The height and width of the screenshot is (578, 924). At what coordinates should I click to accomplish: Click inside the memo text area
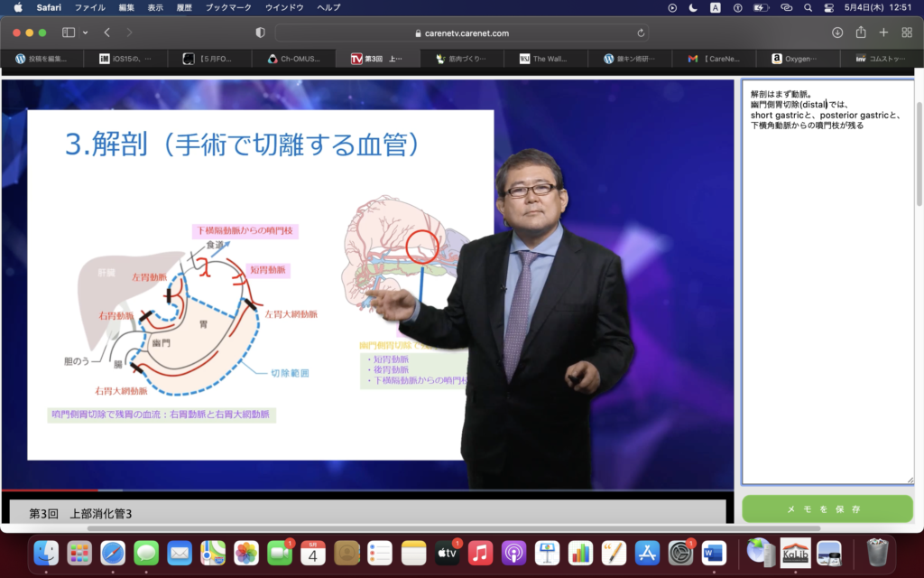[x=827, y=298]
